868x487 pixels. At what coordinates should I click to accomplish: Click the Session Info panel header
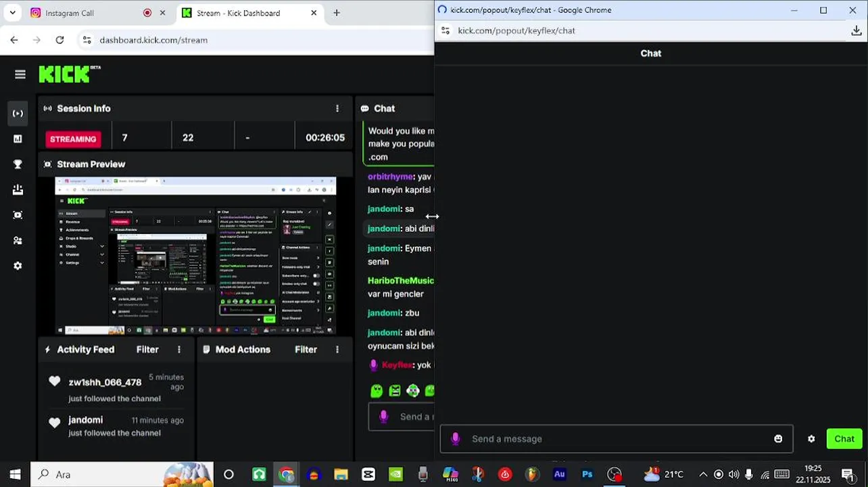[x=195, y=108]
